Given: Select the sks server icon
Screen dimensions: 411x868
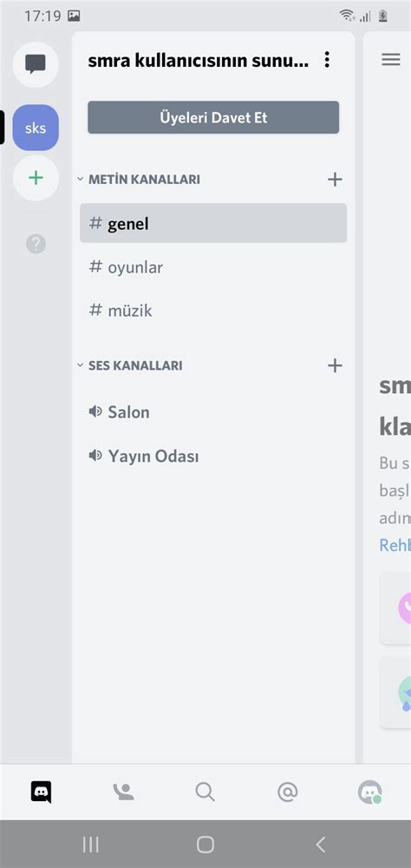Looking at the screenshot, I should 36,128.
